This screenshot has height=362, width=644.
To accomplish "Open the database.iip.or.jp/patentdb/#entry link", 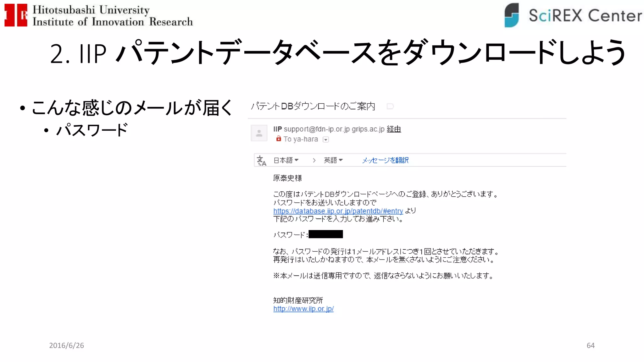I will pyautogui.click(x=338, y=211).
